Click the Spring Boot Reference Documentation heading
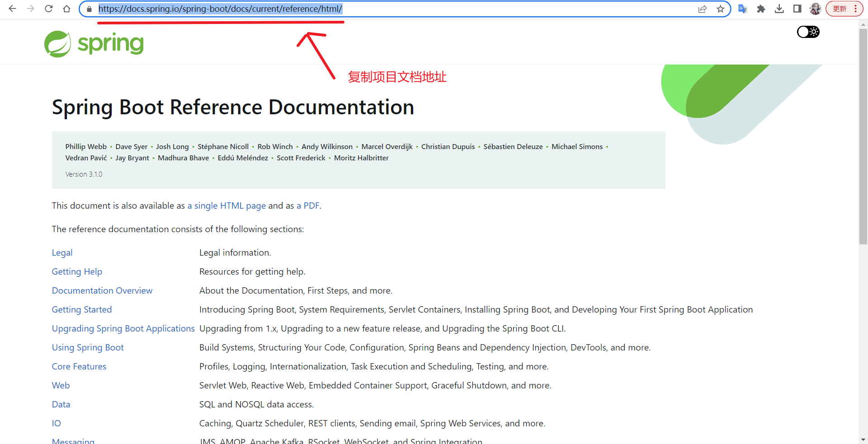The width and height of the screenshot is (868, 444). pos(233,107)
